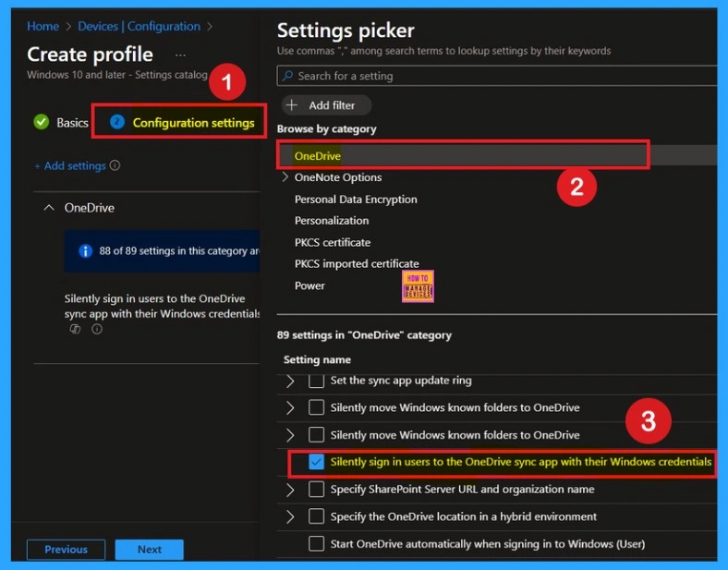Click the info icon under Silently sign in setting
This screenshot has width=728, height=570.
97,329
